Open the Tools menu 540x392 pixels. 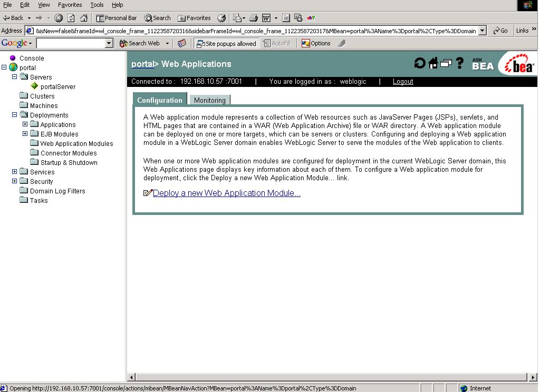click(97, 5)
